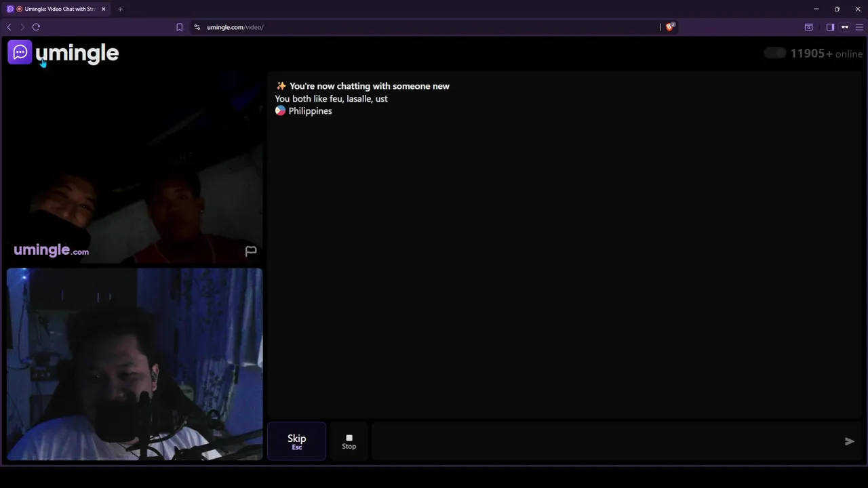The height and width of the screenshot is (488, 868).
Task: Stop the current chat
Action: pyautogui.click(x=349, y=441)
